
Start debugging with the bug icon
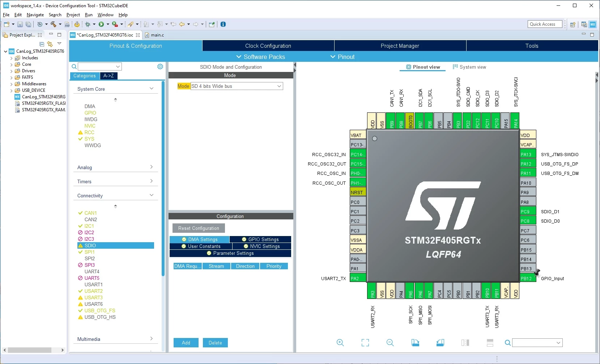(88, 24)
